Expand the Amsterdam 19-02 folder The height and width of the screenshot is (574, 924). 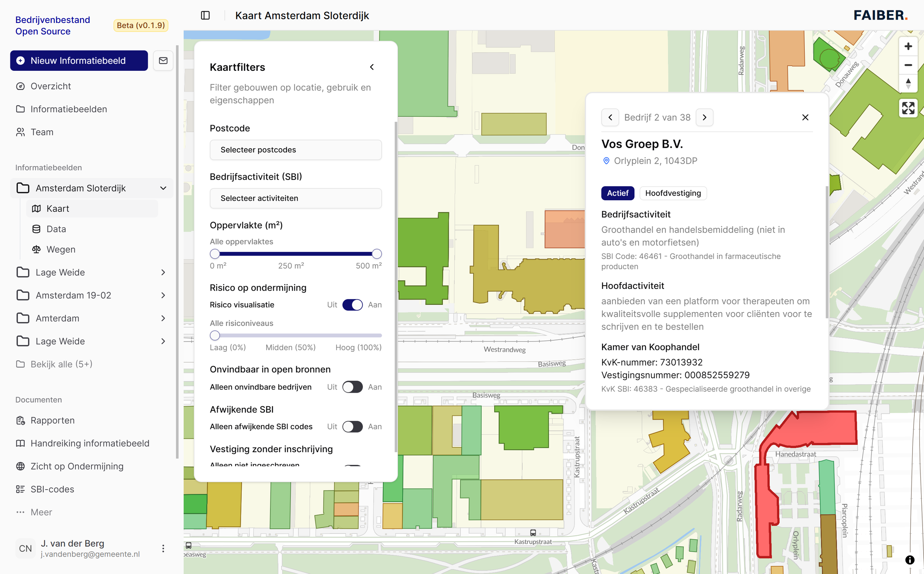pyautogui.click(x=163, y=295)
